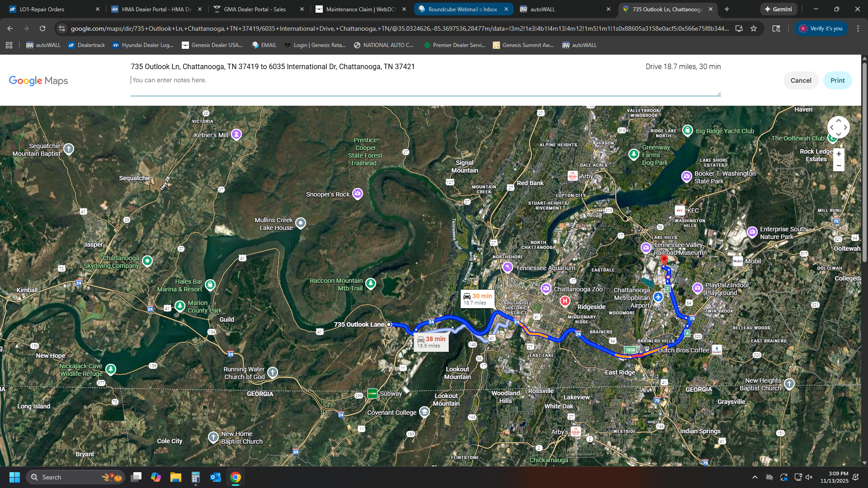Select the 38 min alternate route label
Viewport: 868px width, 488px height.
(x=431, y=342)
